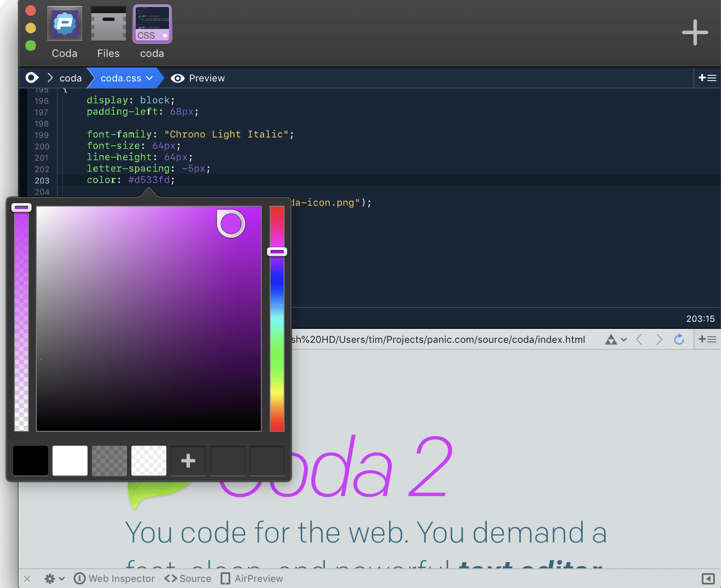Click the last empty swatch slot
This screenshot has width=721, height=588.
(267, 461)
